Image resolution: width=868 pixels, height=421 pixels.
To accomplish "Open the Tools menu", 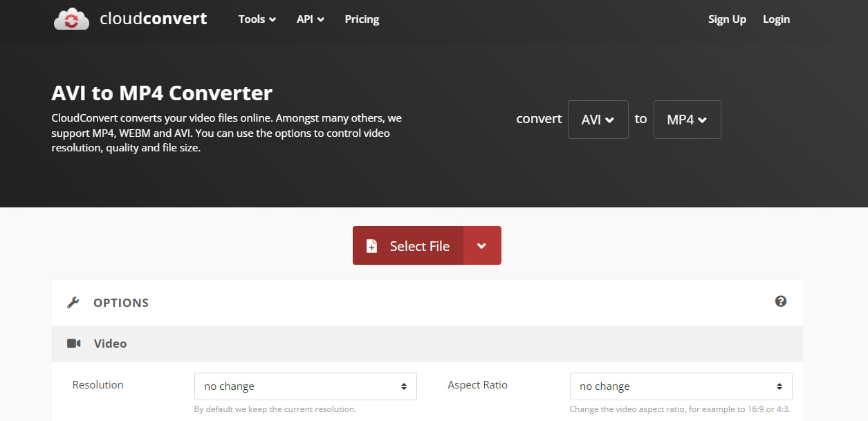I will (257, 19).
